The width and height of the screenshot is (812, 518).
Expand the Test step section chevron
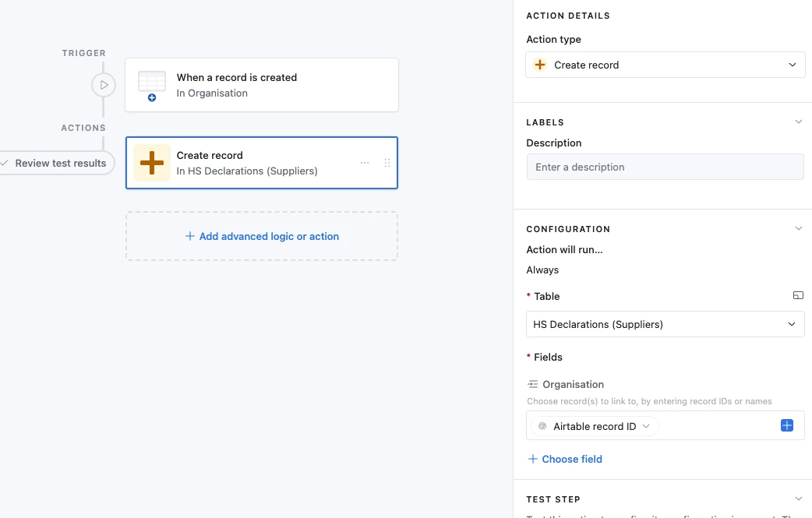pos(798,499)
